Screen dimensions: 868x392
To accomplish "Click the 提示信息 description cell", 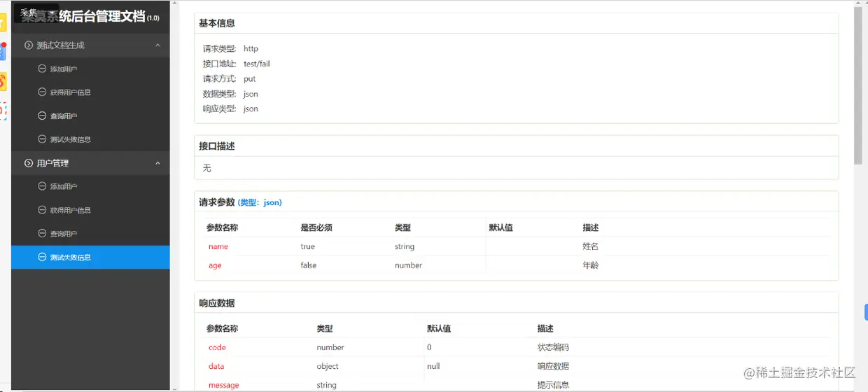I will (x=553, y=385).
